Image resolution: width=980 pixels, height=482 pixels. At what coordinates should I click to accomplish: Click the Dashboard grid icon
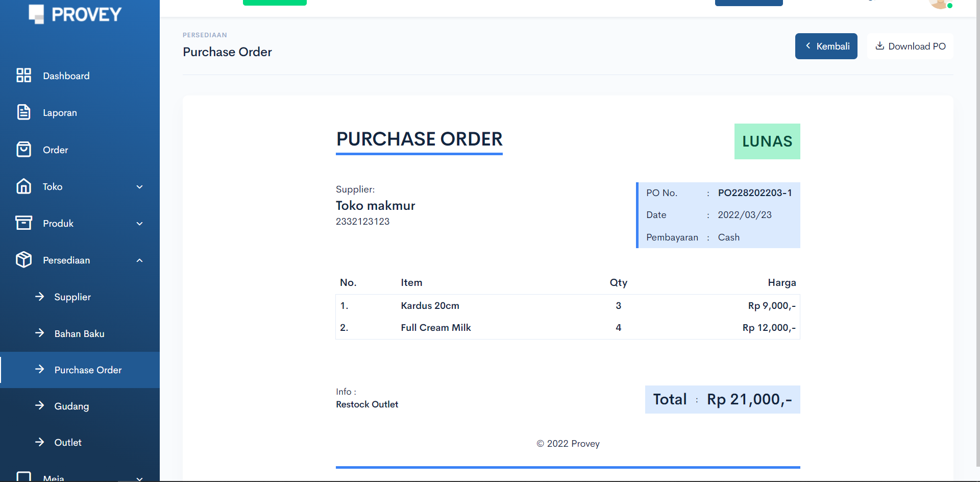pos(23,76)
